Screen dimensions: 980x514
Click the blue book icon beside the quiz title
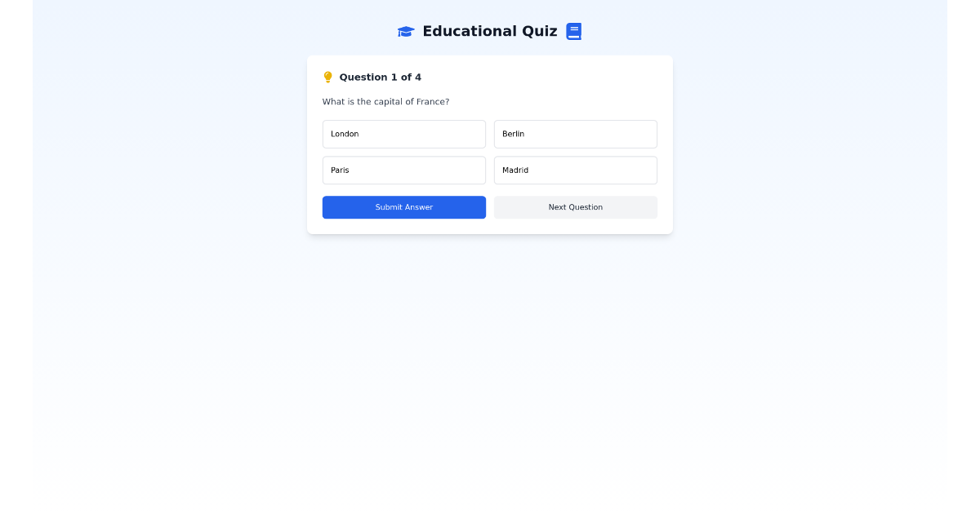click(x=574, y=31)
